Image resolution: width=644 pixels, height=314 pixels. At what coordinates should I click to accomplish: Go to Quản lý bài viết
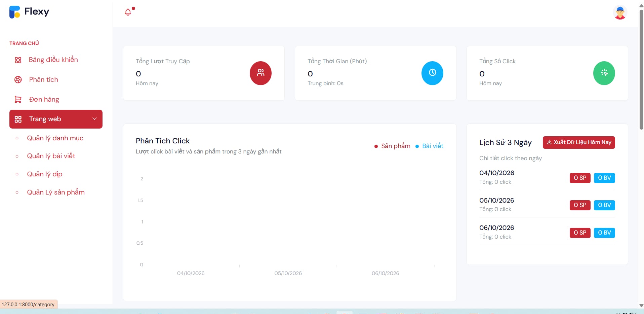pyautogui.click(x=51, y=156)
